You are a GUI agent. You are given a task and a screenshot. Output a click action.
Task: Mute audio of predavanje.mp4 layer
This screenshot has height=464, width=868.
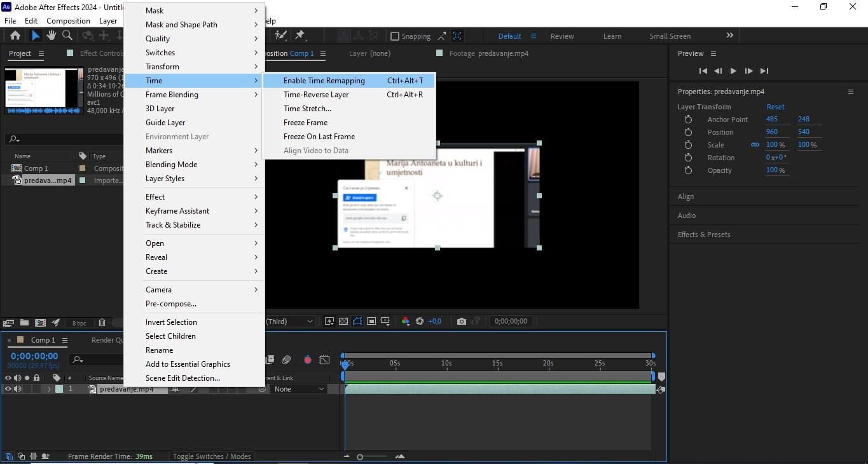pyautogui.click(x=17, y=389)
